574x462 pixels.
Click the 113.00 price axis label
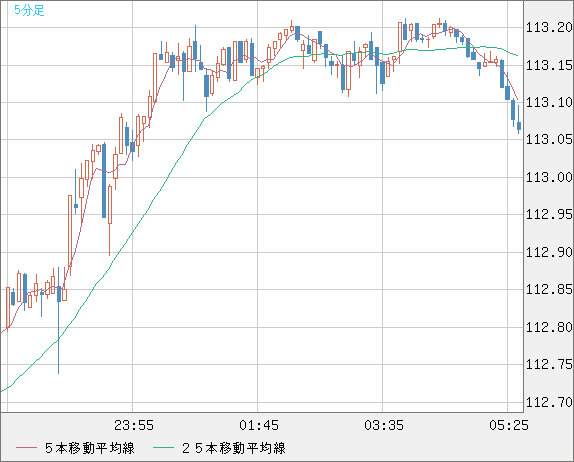point(549,178)
